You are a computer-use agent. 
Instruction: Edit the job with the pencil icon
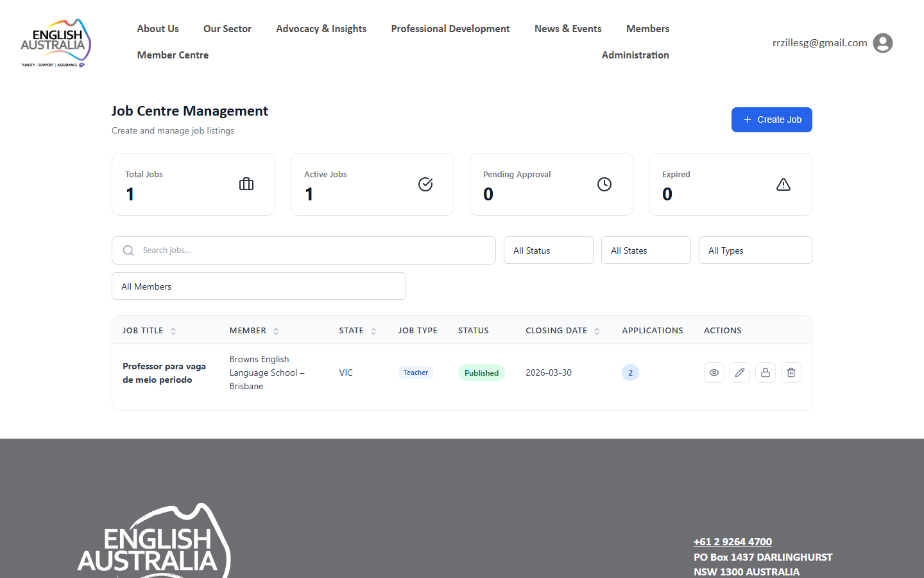coord(740,372)
